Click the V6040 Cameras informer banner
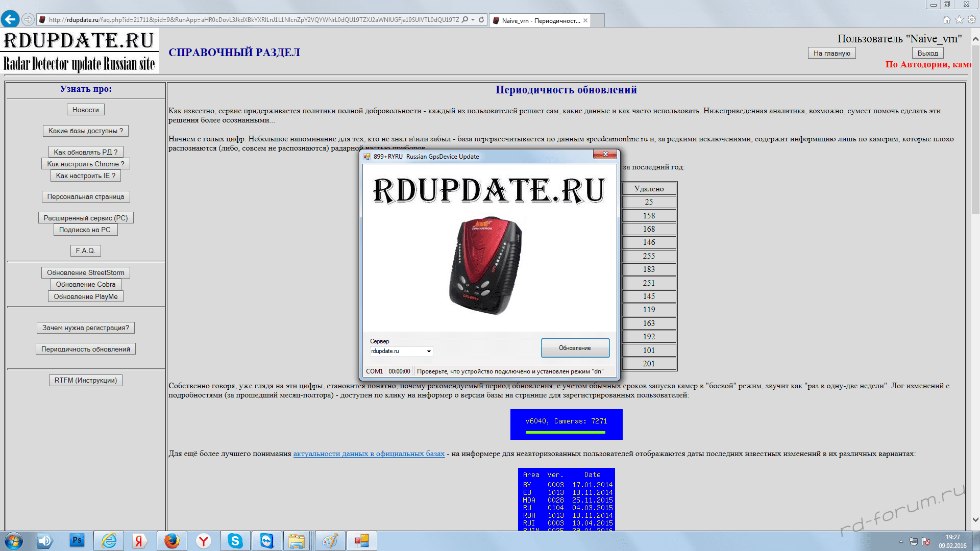 [566, 424]
